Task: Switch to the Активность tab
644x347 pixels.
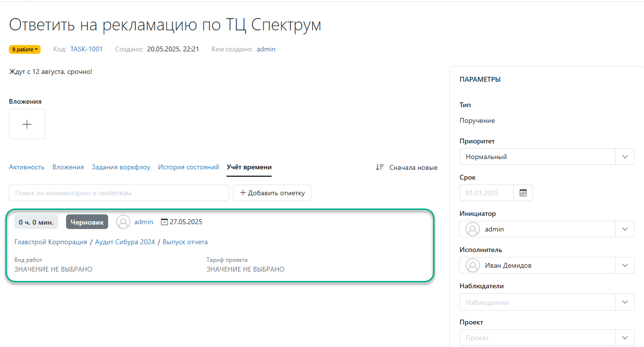Action: coord(26,167)
